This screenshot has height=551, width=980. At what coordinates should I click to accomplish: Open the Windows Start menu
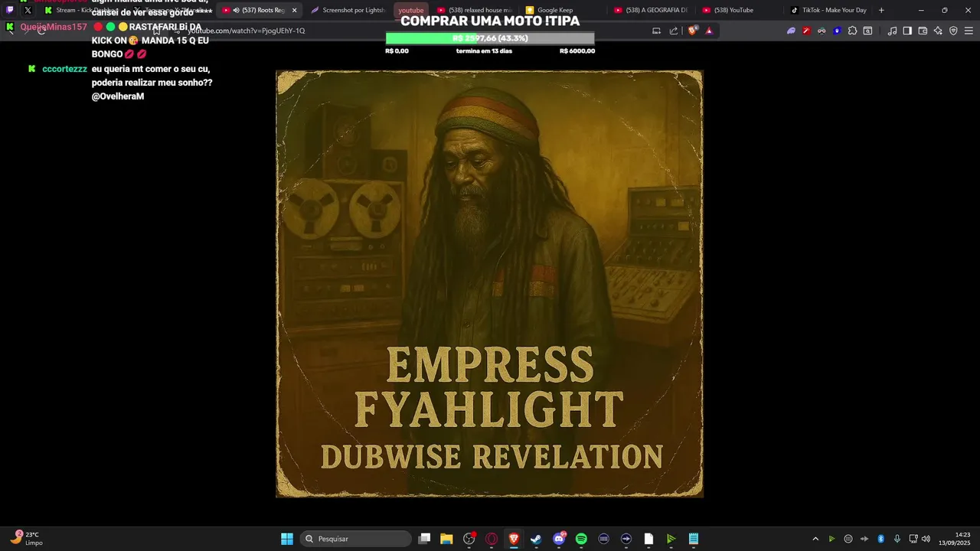click(287, 539)
